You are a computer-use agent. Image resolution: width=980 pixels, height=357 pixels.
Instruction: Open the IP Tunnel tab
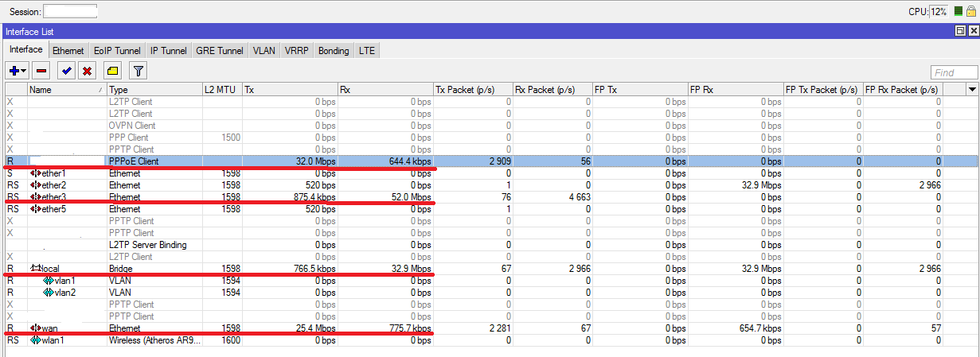tap(169, 50)
